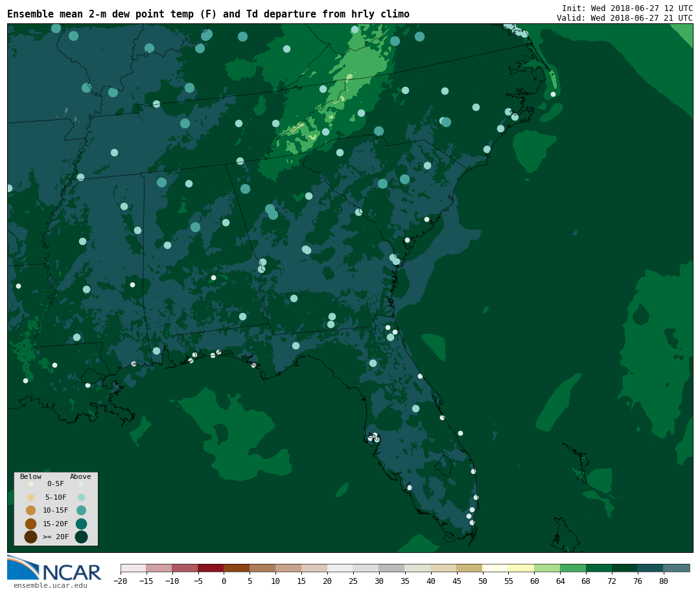
Task: Click the colorbar label '80'
Action: 664,581
